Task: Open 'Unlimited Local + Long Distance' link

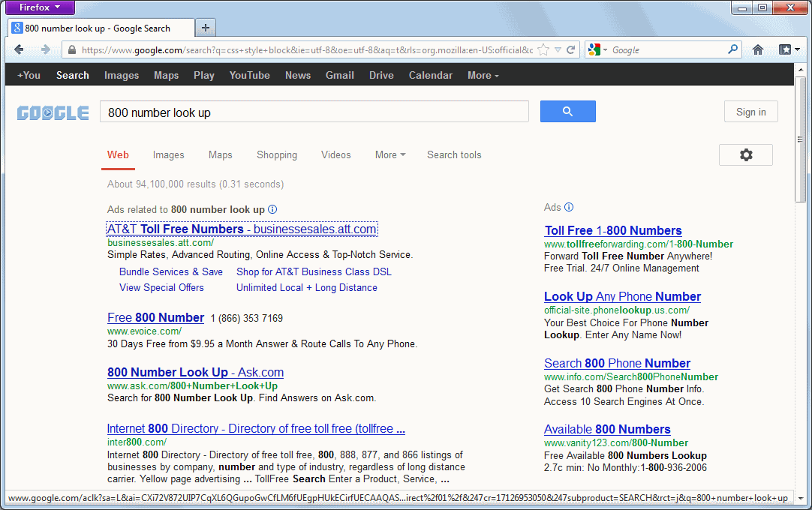Action: click(x=307, y=287)
